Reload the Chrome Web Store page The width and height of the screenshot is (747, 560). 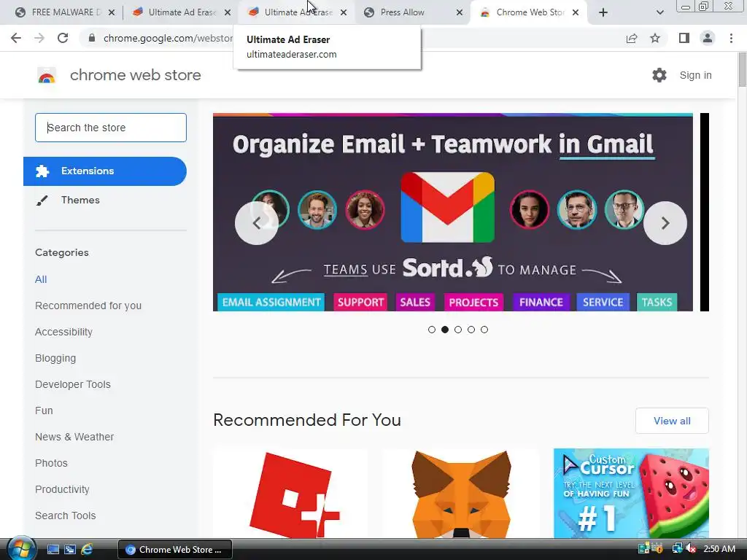coord(63,38)
